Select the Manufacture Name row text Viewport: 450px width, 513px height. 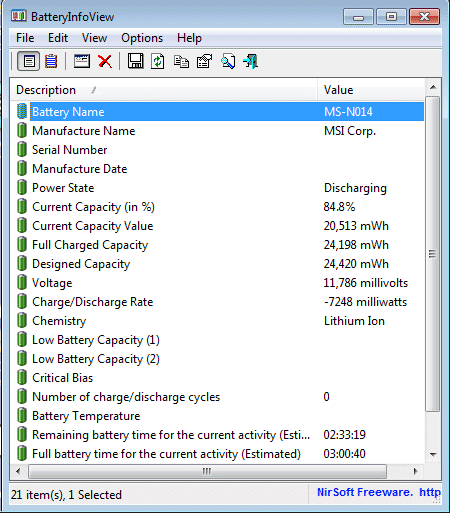coord(83,131)
